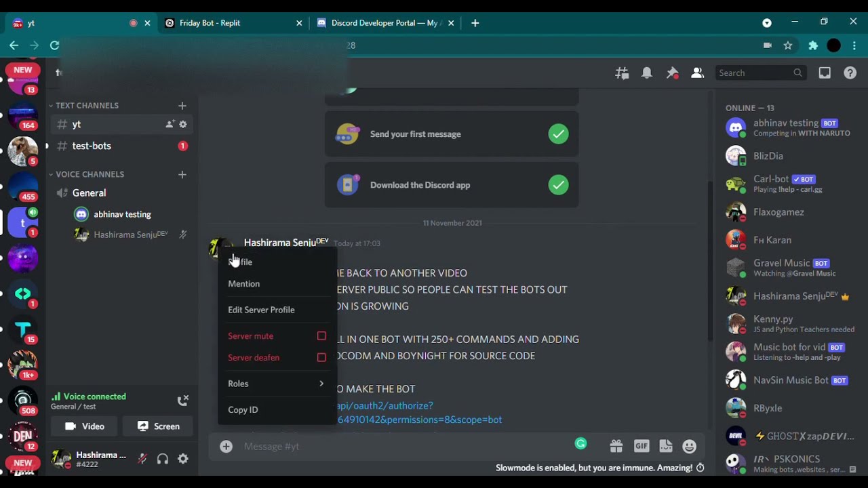
Task: Open the sticker picker icon
Action: [666, 446]
